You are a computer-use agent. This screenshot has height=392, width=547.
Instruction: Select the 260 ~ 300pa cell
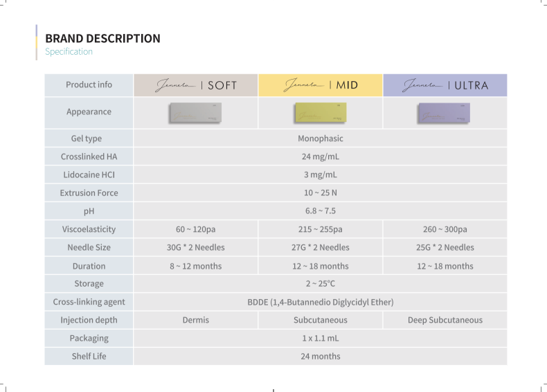pyautogui.click(x=445, y=229)
